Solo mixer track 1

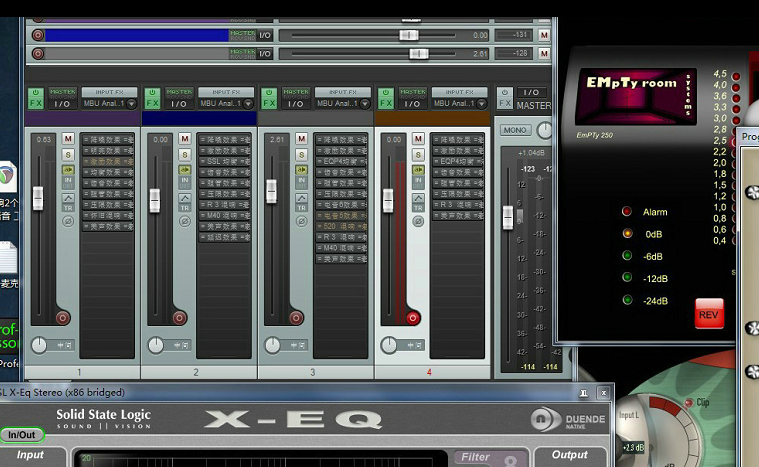(x=68, y=155)
